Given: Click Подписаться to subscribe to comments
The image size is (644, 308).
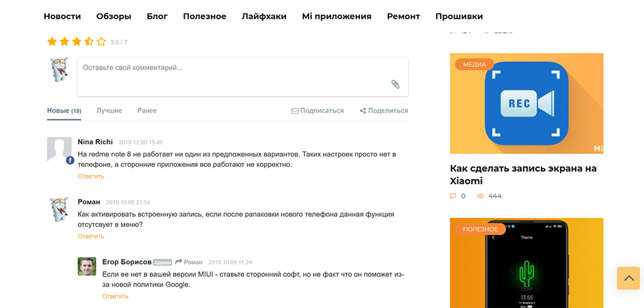Looking at the screenshot, I should [x=322, y=111].
